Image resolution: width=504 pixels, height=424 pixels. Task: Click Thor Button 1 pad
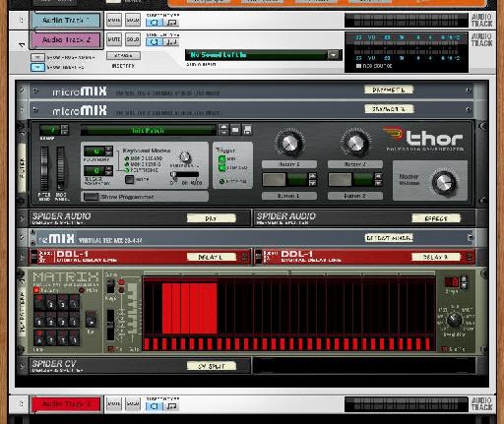click(x=274, y=179)
